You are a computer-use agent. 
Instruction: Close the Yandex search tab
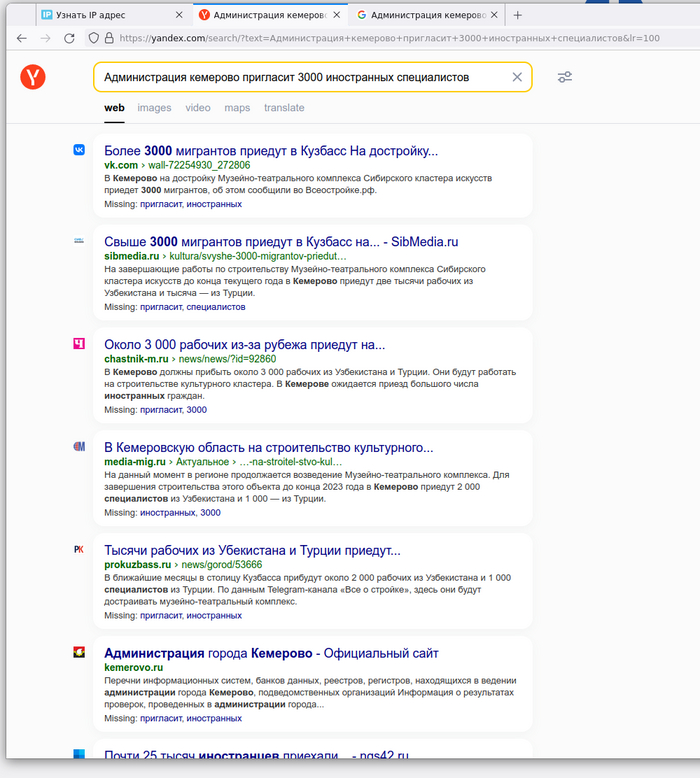(x=337, y=15)
